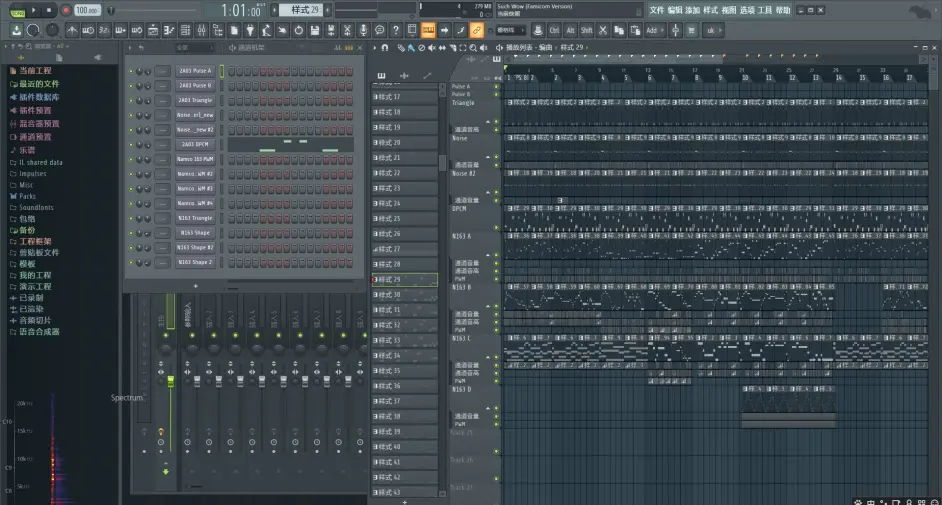Click the plug icon in the toolbar
Image resolution: width=942 pixels, height=505 pixels.
click(250, 30)
